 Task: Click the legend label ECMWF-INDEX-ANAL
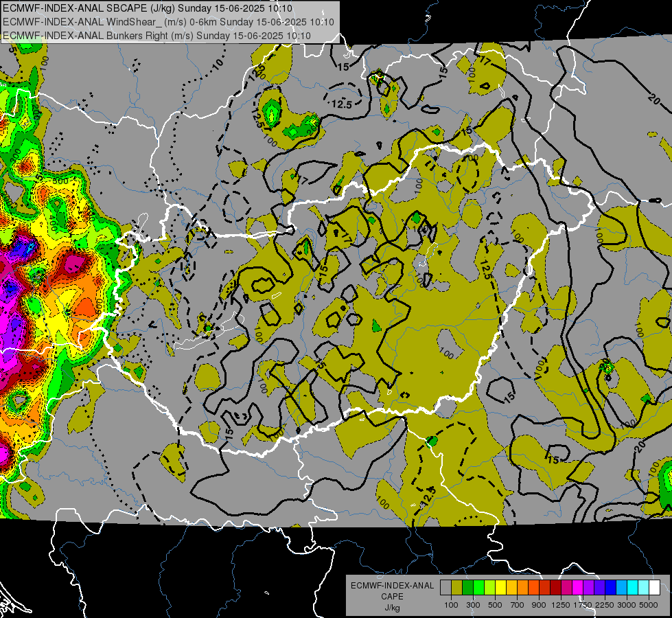(393, 586)
